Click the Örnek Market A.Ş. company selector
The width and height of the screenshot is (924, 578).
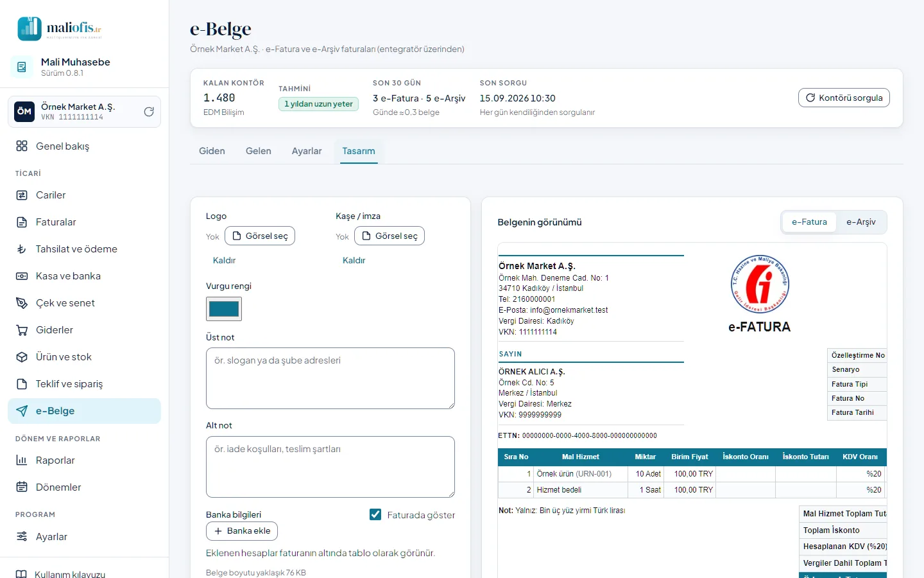tap(84, 112)
